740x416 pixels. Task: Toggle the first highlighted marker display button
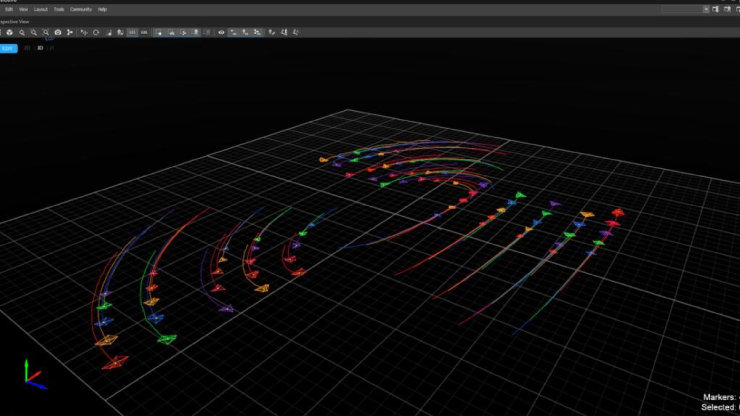point(233,32)
